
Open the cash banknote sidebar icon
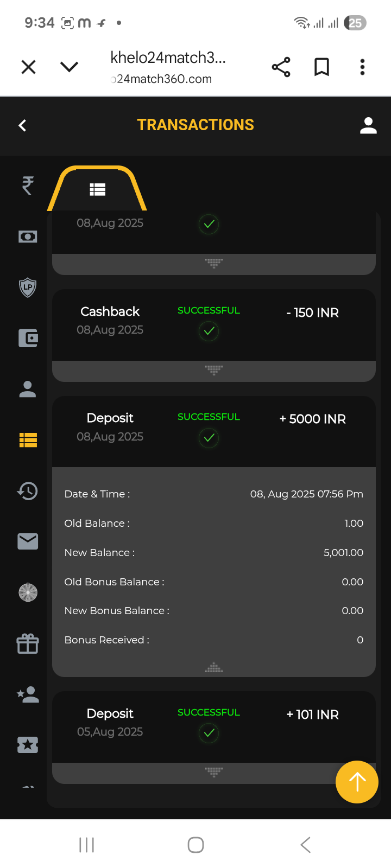click(x=28, y=237)
